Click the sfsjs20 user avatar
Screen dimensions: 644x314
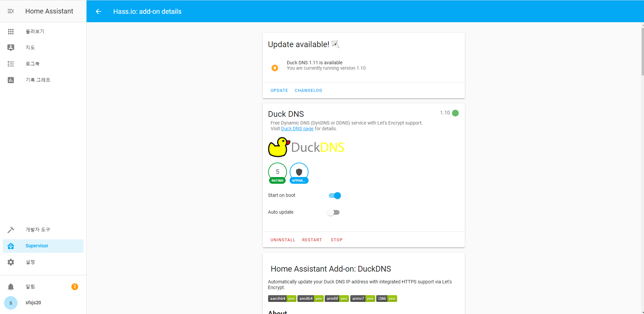pos(11,303)
